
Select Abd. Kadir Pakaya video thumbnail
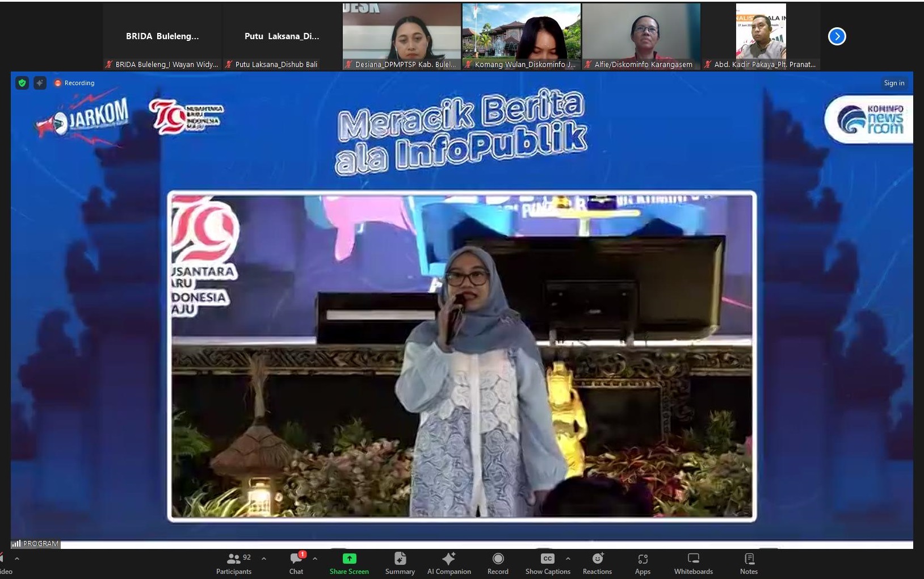761,36
